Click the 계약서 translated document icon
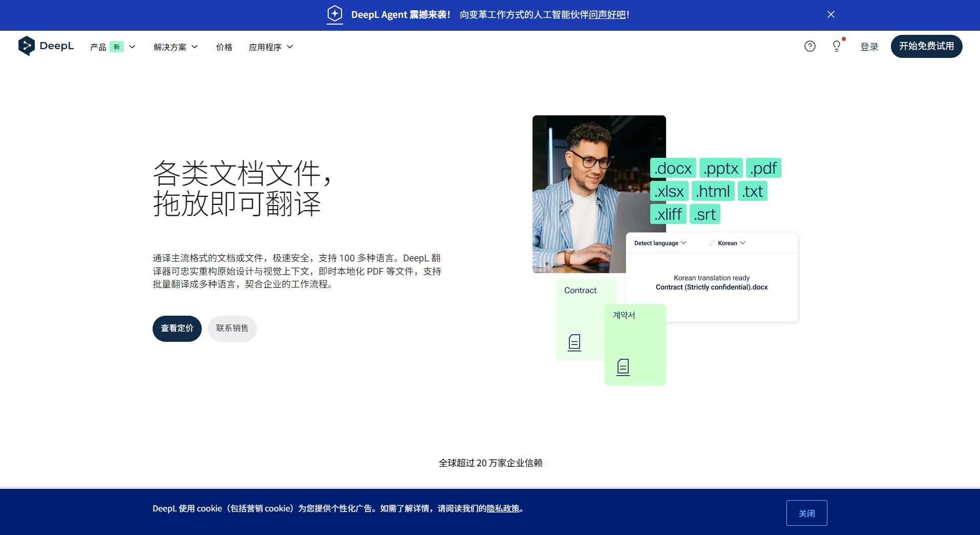 622,367
